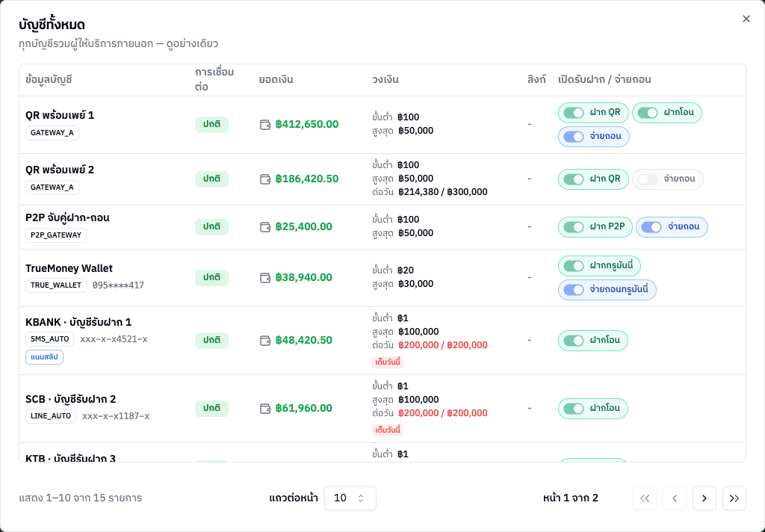The image size is (765, 532).
Task: Click daily limit ฿214,380 / ฿300,000
Action: click(x=442, y=192)
